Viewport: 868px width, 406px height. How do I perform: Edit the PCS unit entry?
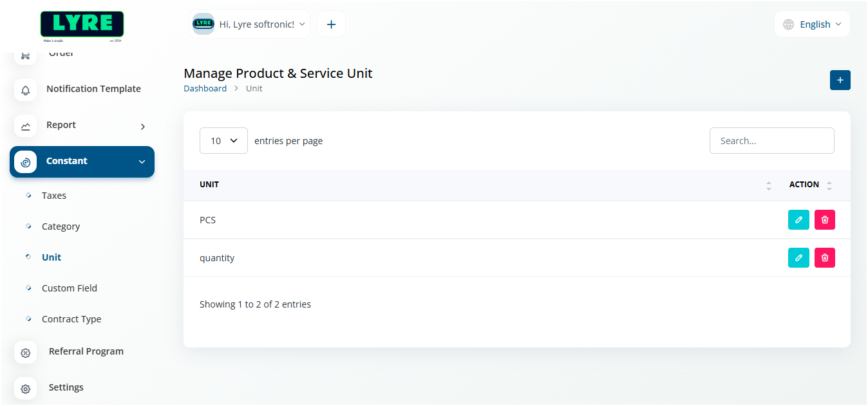coord(798,220)
